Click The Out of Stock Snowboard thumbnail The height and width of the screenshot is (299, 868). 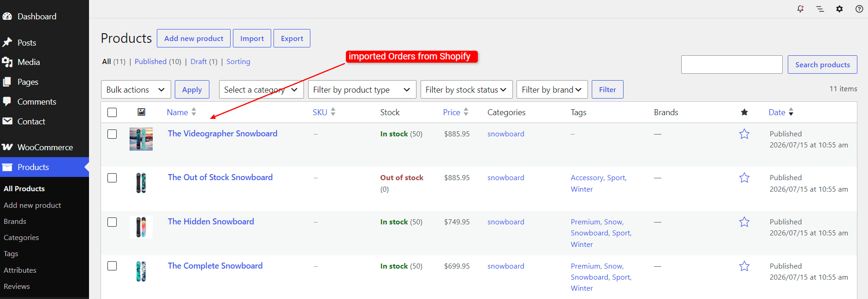coord(141,183)
